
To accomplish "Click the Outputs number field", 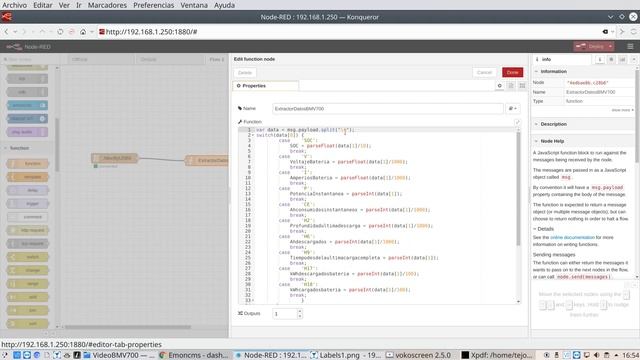I will pos(285,314).
